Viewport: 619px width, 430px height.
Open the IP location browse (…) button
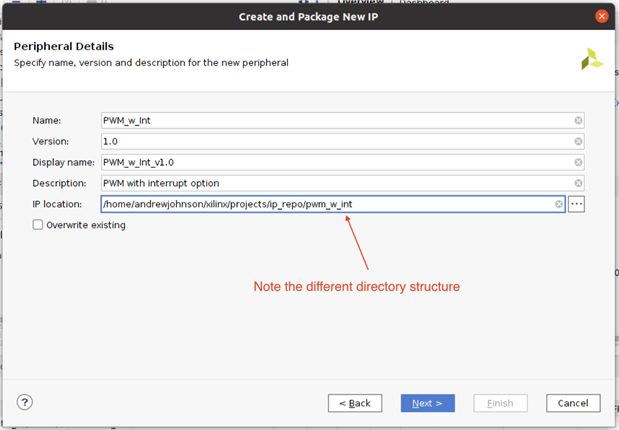tap(576, 204)
